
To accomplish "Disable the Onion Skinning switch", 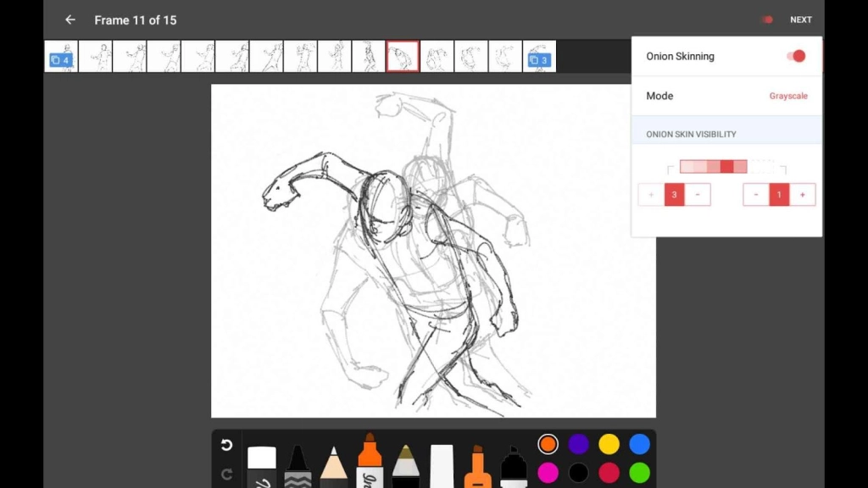I will [x=794, y=55].
